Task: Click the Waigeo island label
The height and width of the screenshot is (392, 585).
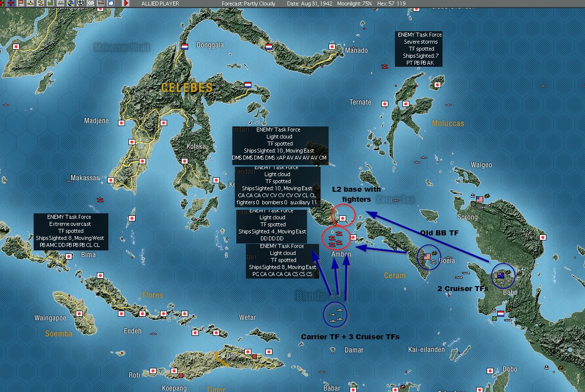Action: tap(481, 165)
